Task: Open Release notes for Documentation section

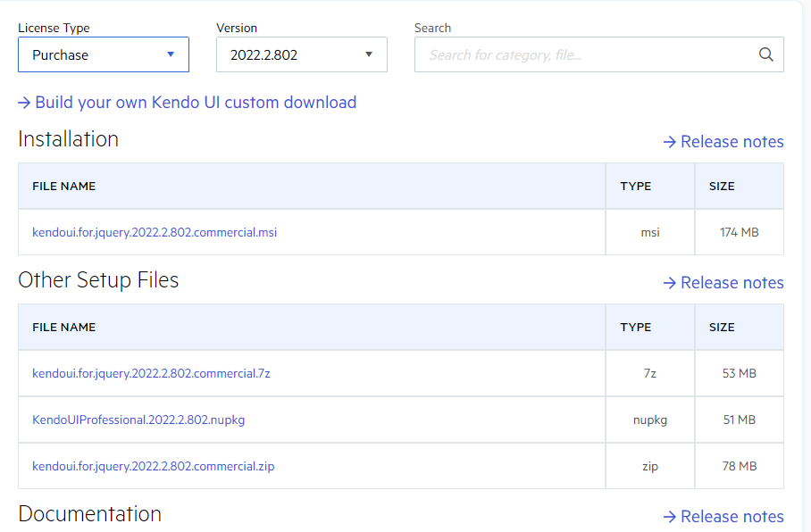Action: click(x=732, y=517)
